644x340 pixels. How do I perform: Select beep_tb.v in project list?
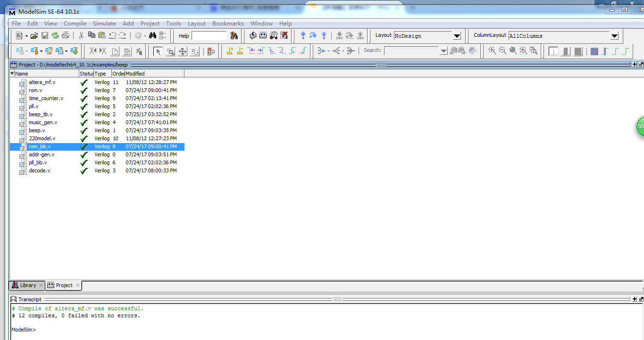pyautogui.click(x=41, y=114)
